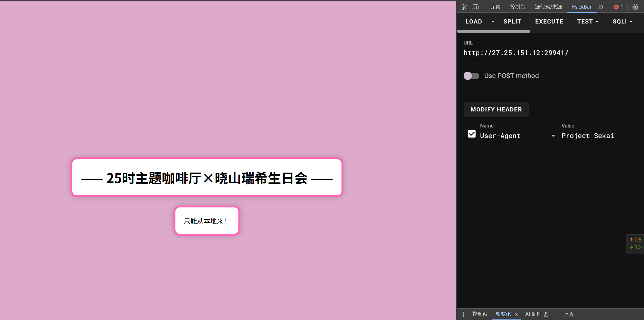Switch to the 源代码/来源 tab
Screen dimensions: 644x320
(548, 7)
